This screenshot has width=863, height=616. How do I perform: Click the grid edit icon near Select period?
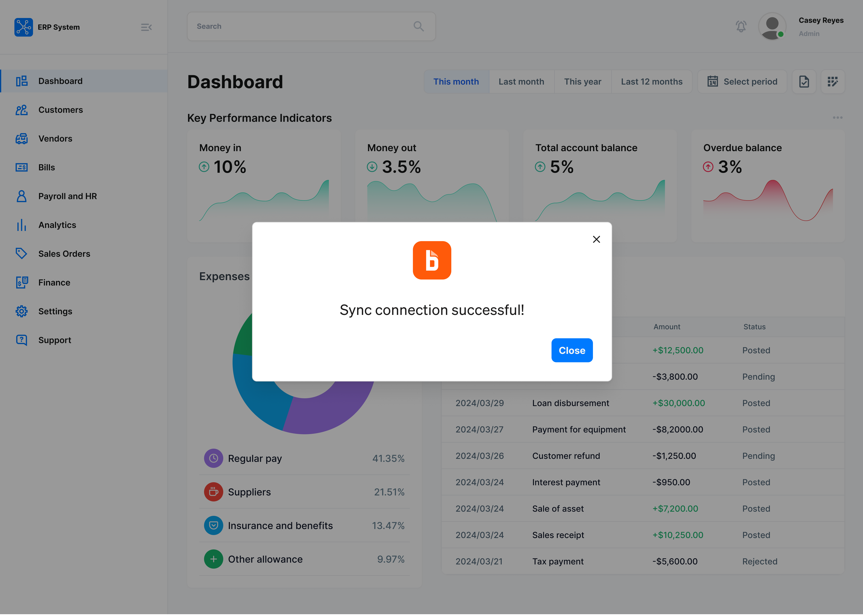click(833, 81)
